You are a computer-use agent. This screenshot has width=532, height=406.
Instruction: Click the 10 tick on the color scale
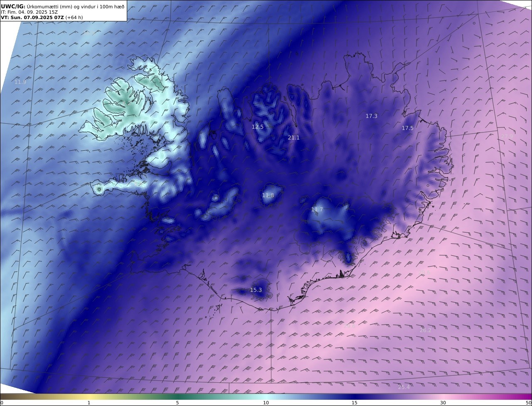tap(266, 403)
